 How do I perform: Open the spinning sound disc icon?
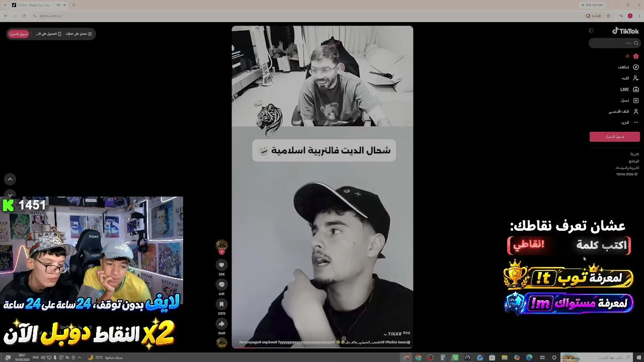tap(221, 343)
